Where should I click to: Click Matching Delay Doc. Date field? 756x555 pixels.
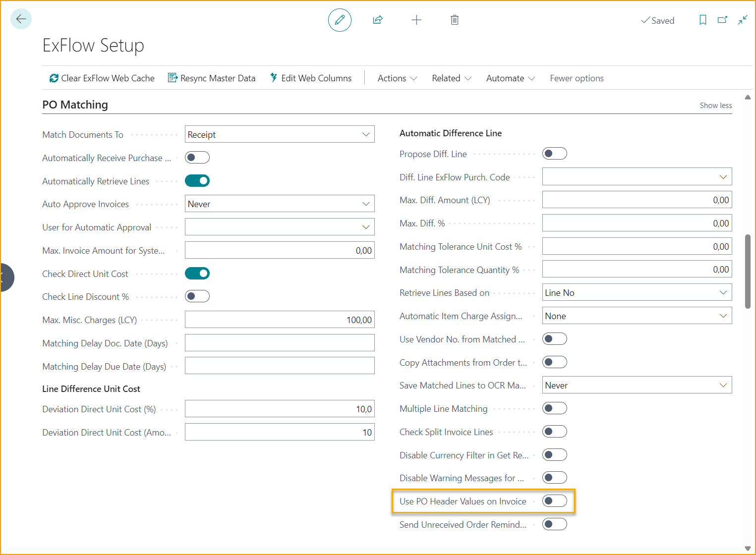pyautogui.click(x=280, y=343)
